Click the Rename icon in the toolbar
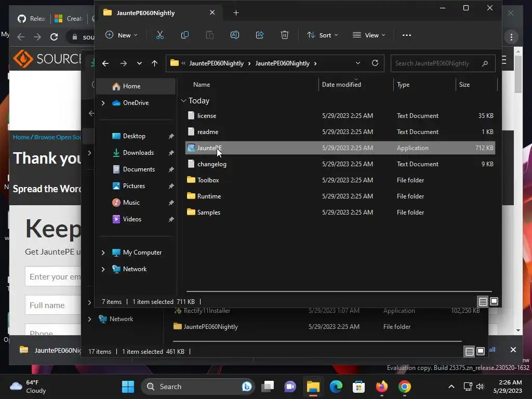532x399 pixels. [x=235, y=35]
